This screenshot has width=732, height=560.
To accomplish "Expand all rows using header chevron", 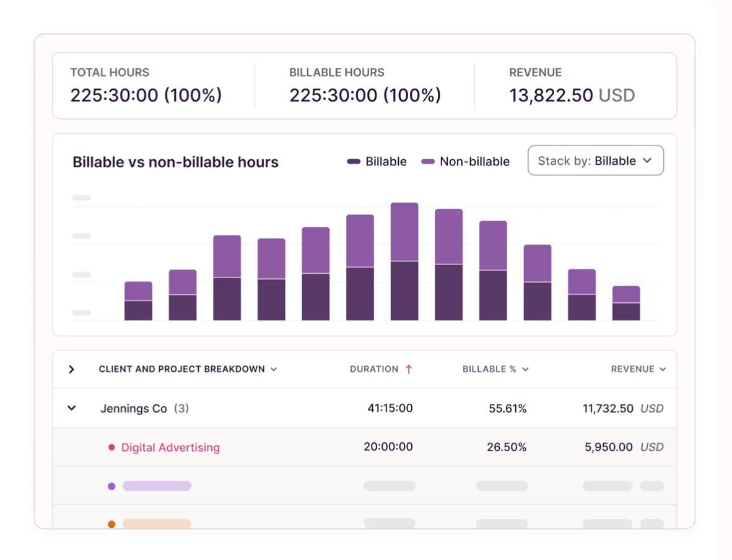I will pos(71,369).
